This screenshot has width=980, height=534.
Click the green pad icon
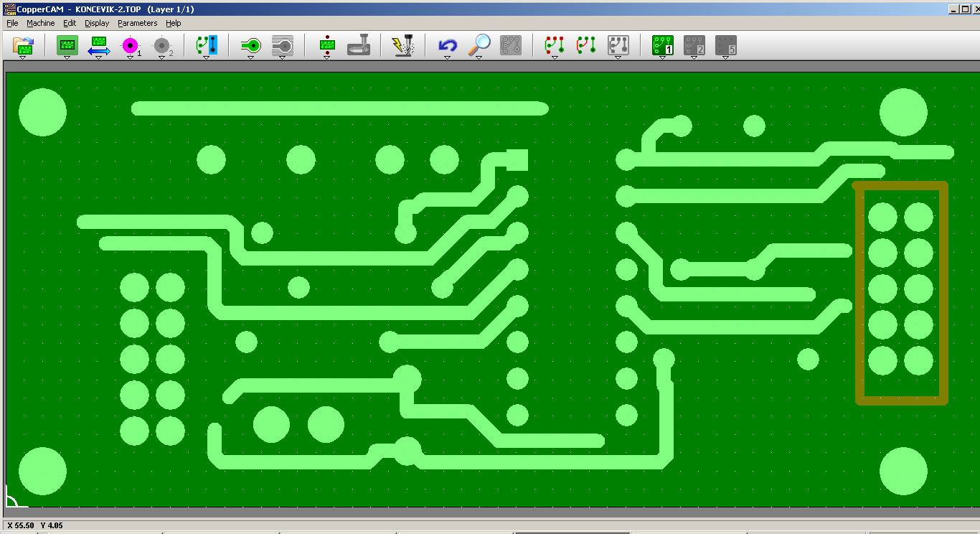(x=250, y=47)
